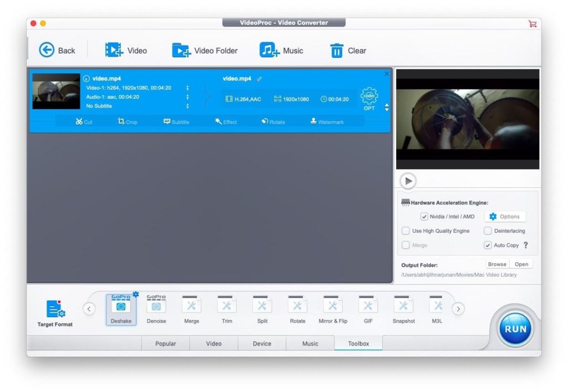568x392 pixels.
Task: Click the Cut editing tool
Action: [x=84, y=121]
